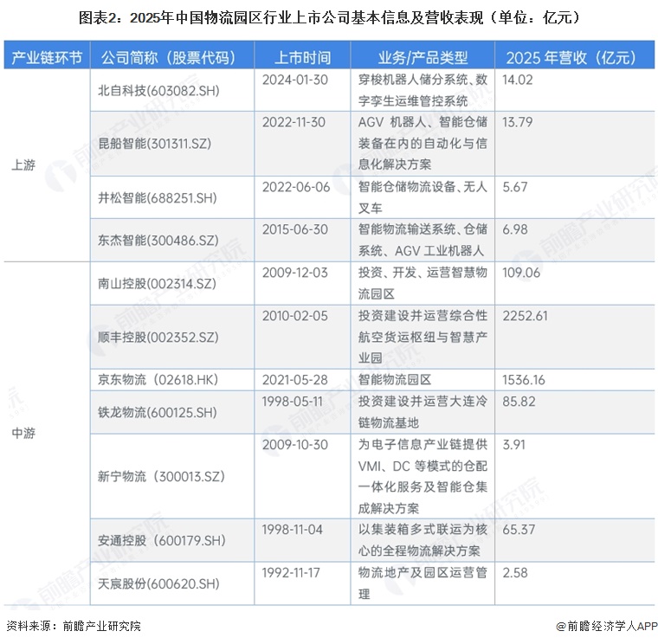The width and height of the screenshot is (658, 644).
Task: Select the header 2025年营收（亿元）
Action: pyautogui.click(x=571, y=57)
